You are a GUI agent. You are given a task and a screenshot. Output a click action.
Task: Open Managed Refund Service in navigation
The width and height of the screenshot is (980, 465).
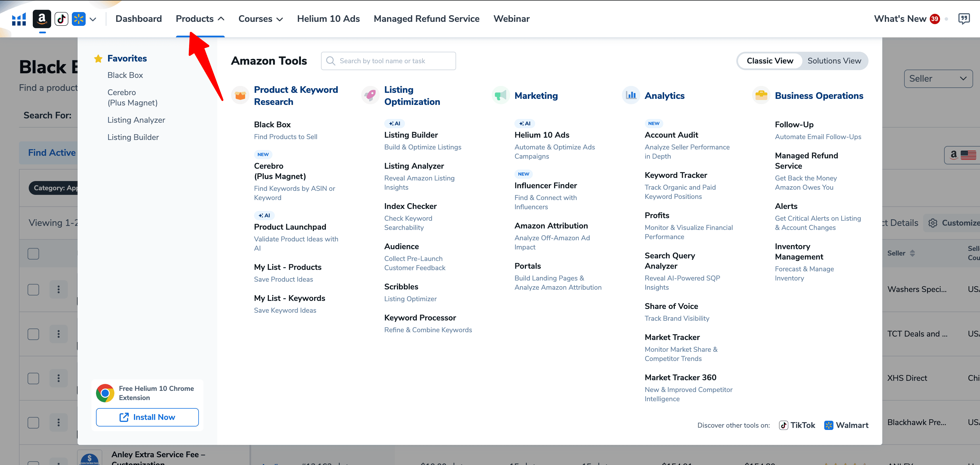coord(426,19)
